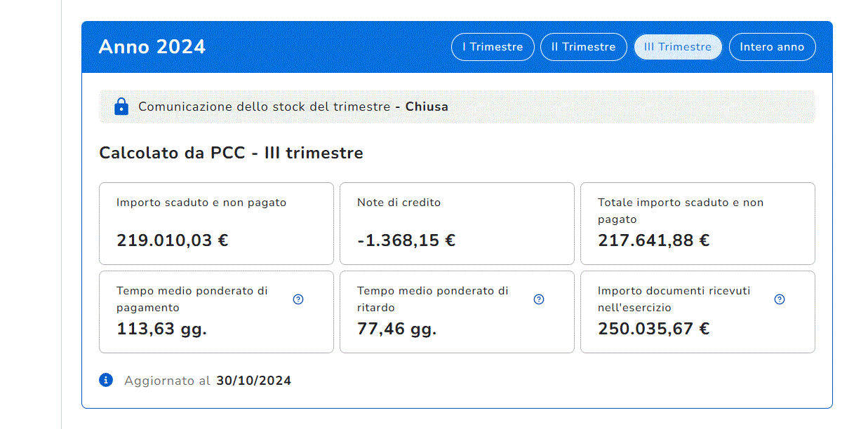
Task: Click the -1.368,15 € credit notes amount
Action: [406, 240]
